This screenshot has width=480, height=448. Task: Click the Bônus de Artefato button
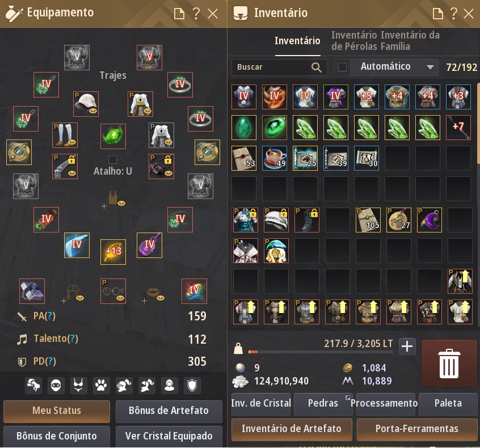(x=169, y=411)
